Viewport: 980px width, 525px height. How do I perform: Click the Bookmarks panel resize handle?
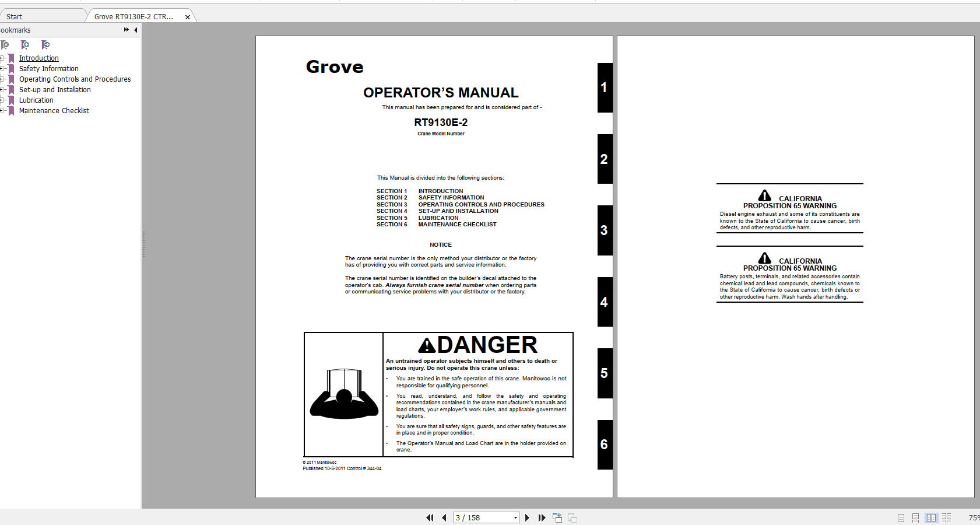[x=144, y=244]
